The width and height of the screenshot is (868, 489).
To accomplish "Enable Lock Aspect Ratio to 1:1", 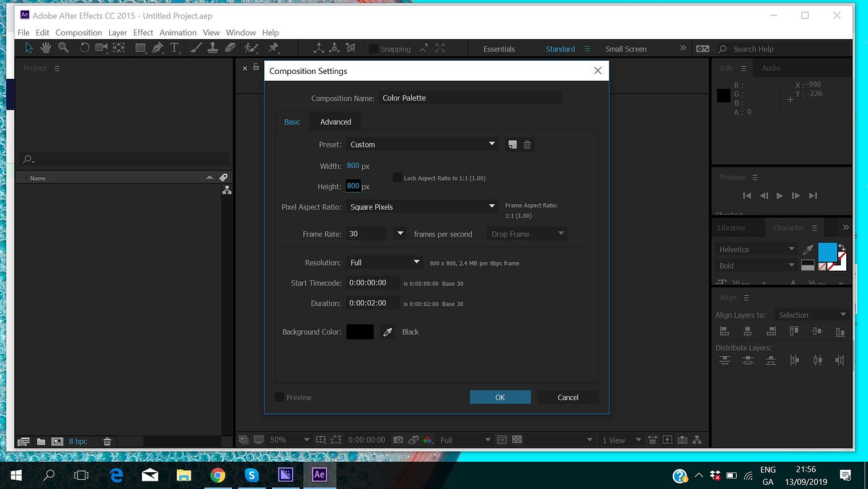I will tap(396, 177).
